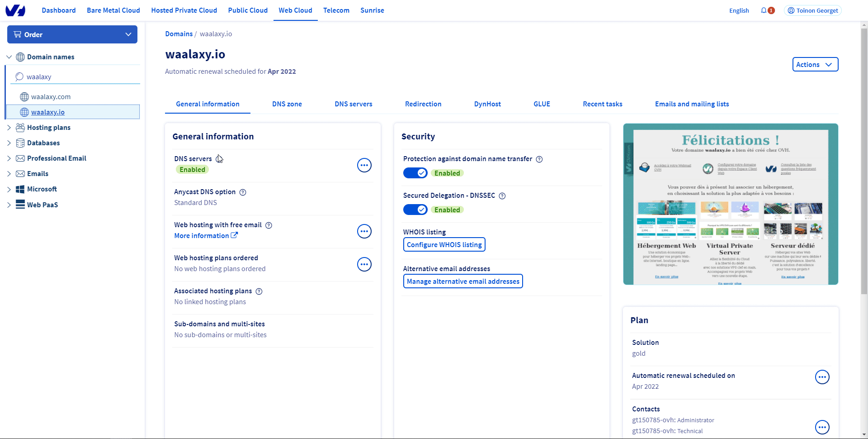868x439 pixels.
Task: Expand the Web PaaS section
Action: click(9, 205)
